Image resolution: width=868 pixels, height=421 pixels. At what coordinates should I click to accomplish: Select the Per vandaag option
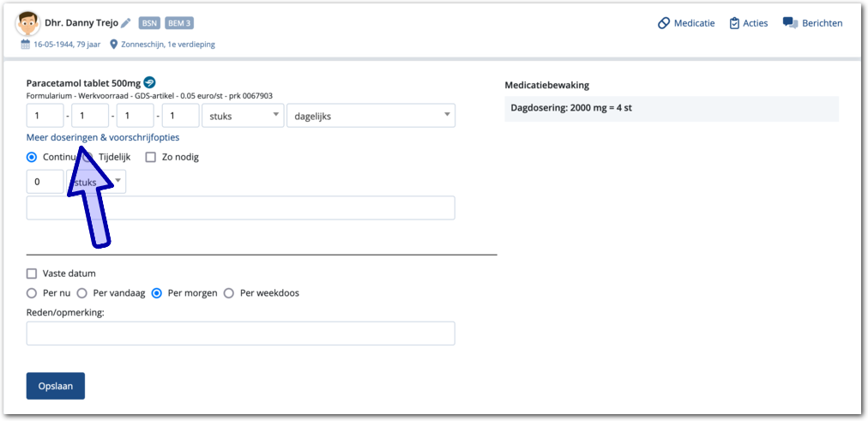(82, 293)
